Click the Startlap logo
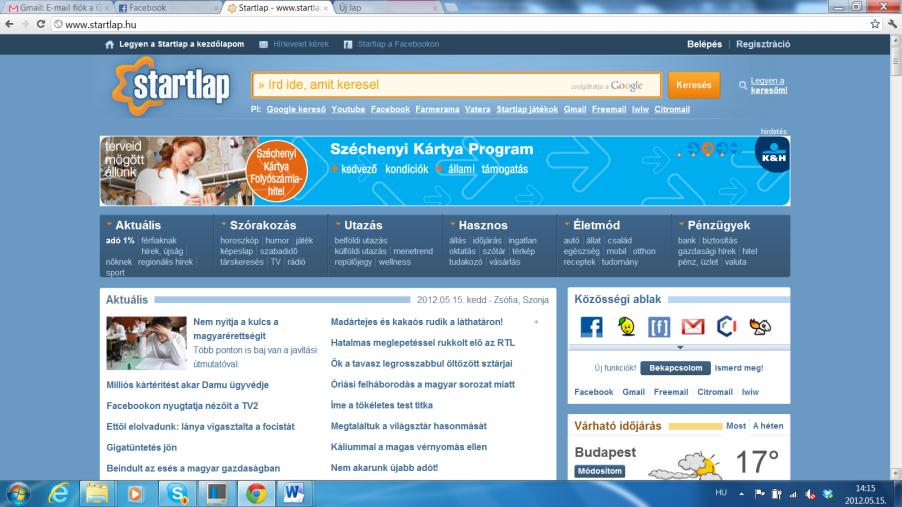The height and width of the screenshot is (507, 902). point(171,86)
